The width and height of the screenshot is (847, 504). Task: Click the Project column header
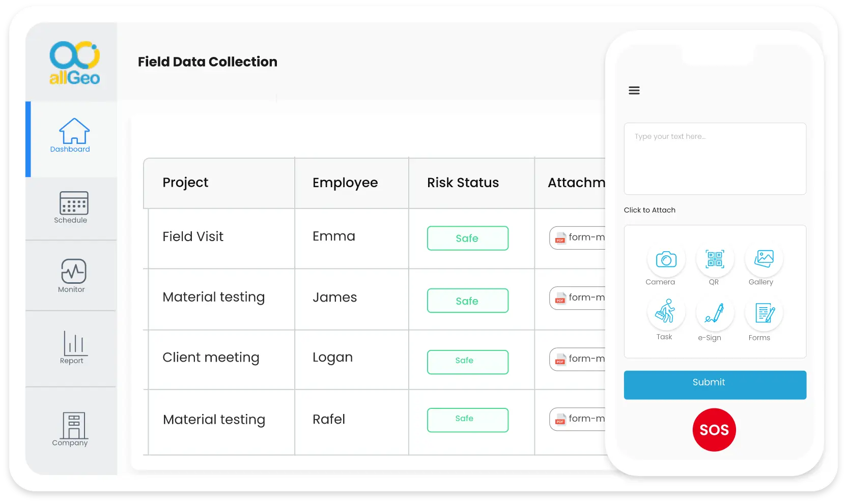pos(185,183)
